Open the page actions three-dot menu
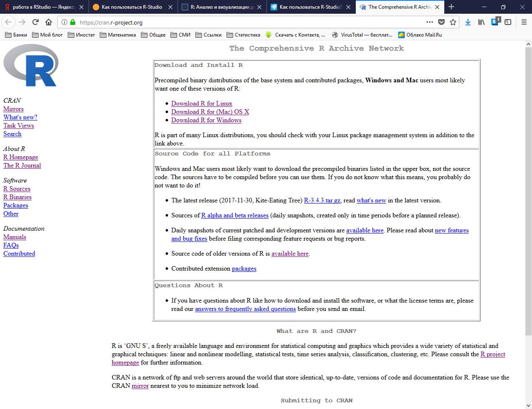 (429, 22)
